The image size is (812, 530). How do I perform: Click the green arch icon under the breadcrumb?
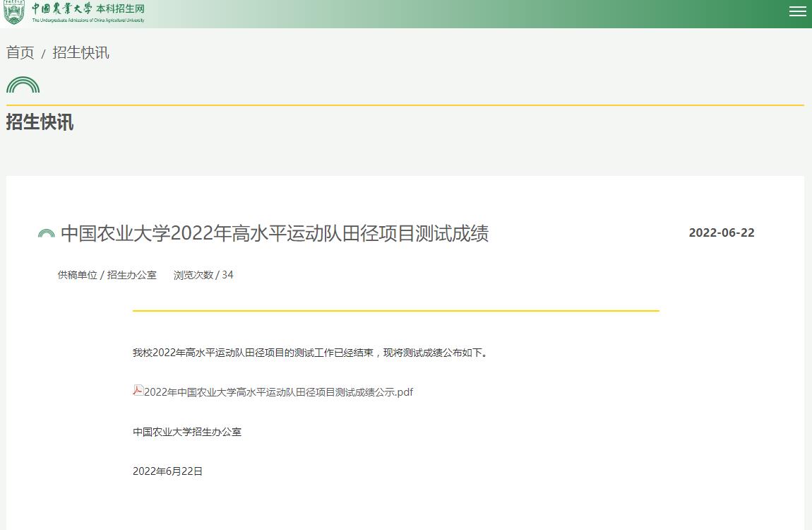pyautogui.click(x=23, y=85)
